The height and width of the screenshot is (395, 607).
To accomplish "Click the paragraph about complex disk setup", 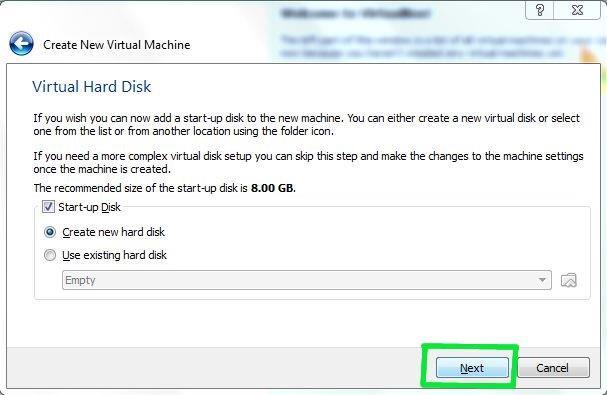I will point(308,163).
